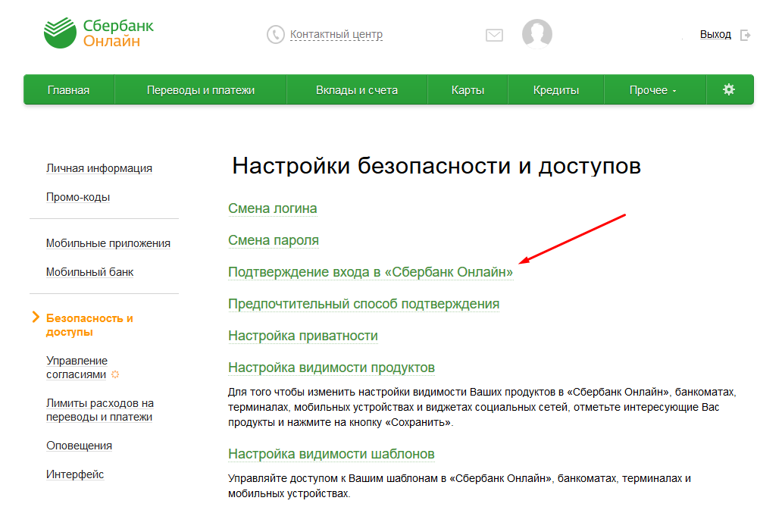This screenshot has width=760, height=532.
Task: Open Оповещения in the sidebar
Action: pyautogui.click(x=79, y=445)
